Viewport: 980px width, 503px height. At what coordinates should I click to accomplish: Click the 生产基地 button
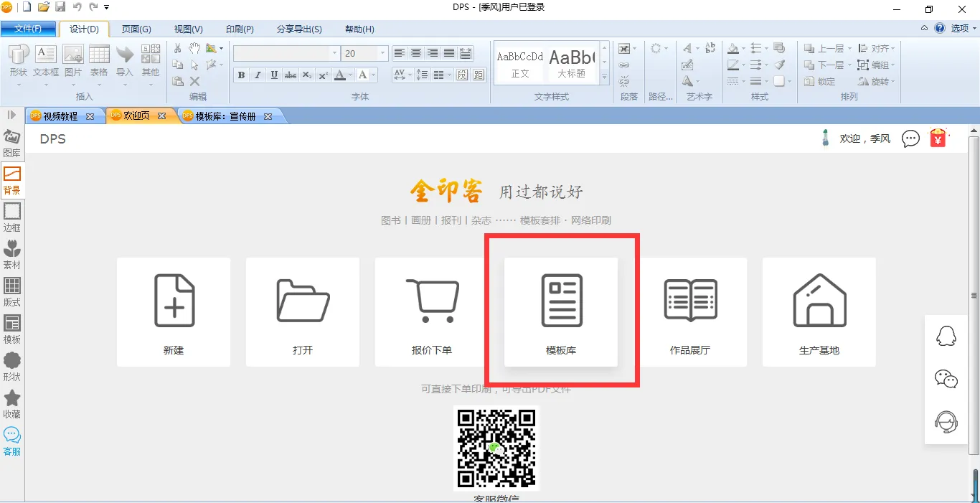[x=819, y=311]
